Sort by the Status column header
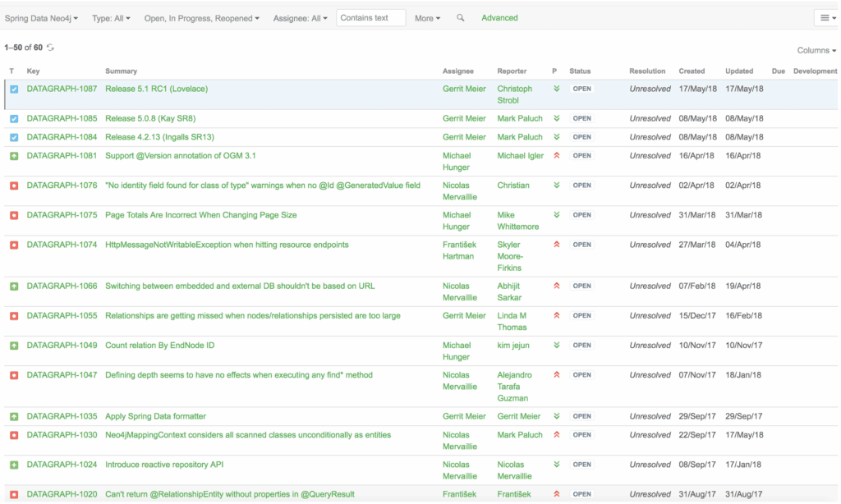The width and height of the screenshot is (841, 504). pyautogui.click(x=580, y=71)
